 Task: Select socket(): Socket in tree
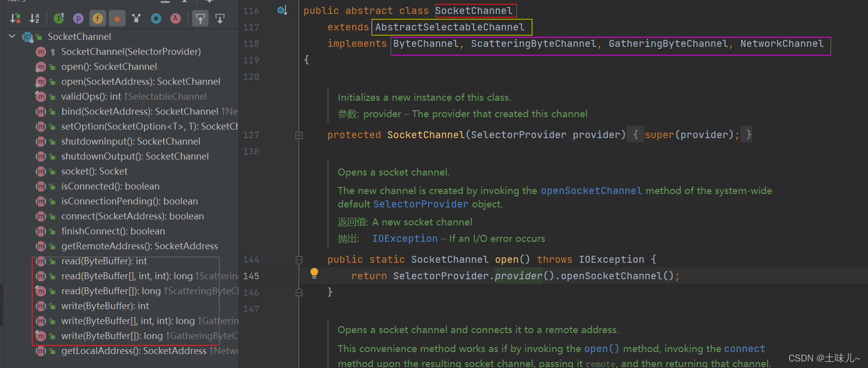tap(94, 171)
